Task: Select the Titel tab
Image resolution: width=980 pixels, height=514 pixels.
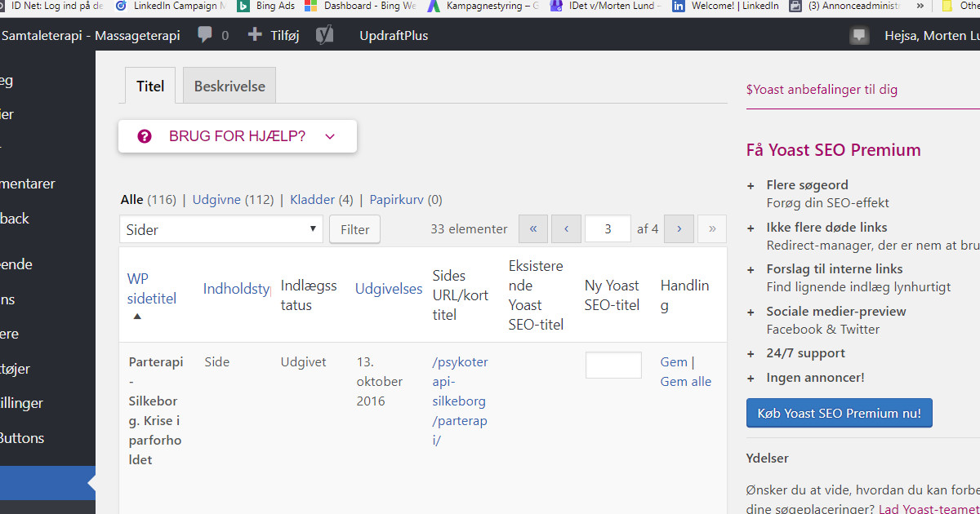Action: (x=150, y=86)
